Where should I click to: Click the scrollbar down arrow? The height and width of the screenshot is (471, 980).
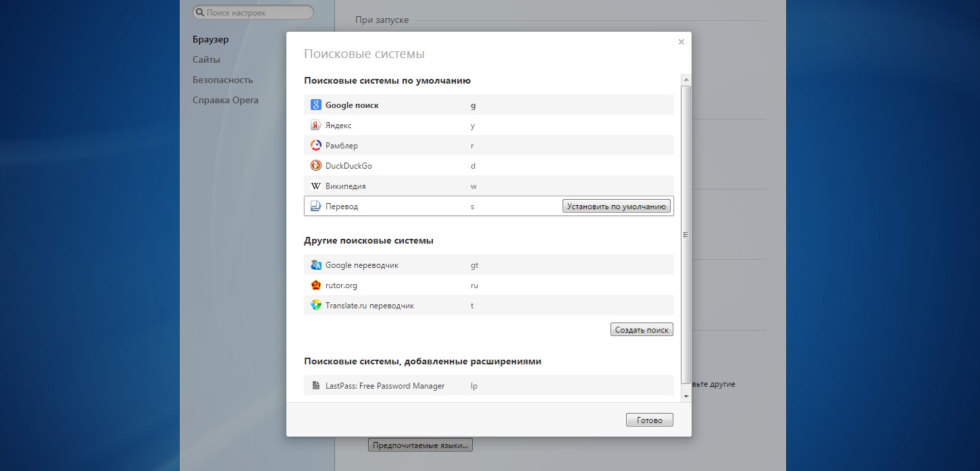point(686,396)
